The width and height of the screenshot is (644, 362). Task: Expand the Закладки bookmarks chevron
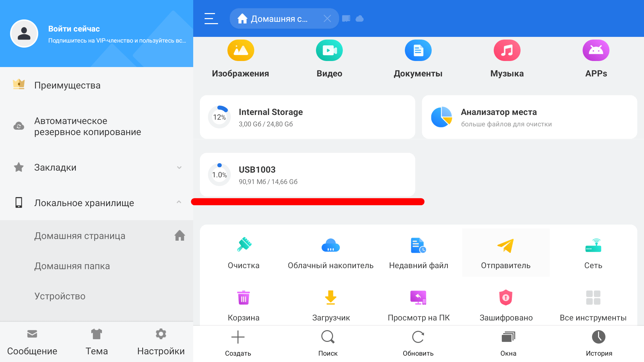(x=179, y=168)
